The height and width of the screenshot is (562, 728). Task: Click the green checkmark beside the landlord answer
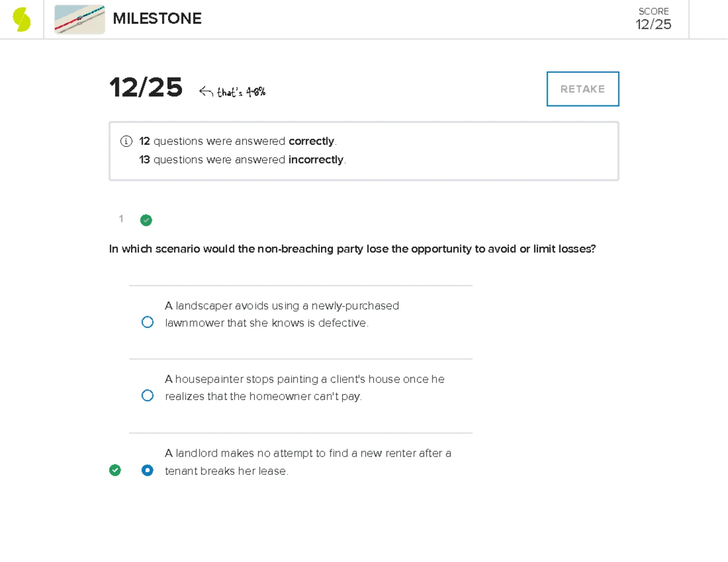click(115, 470)
